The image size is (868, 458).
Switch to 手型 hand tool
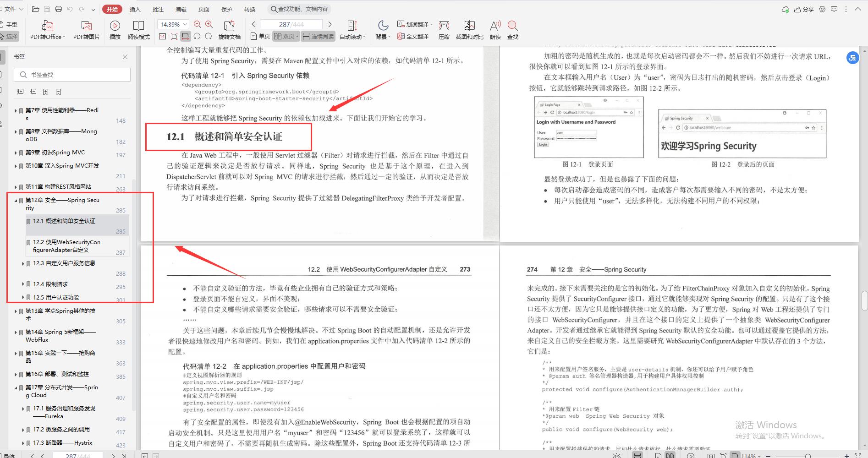point(8,24)
